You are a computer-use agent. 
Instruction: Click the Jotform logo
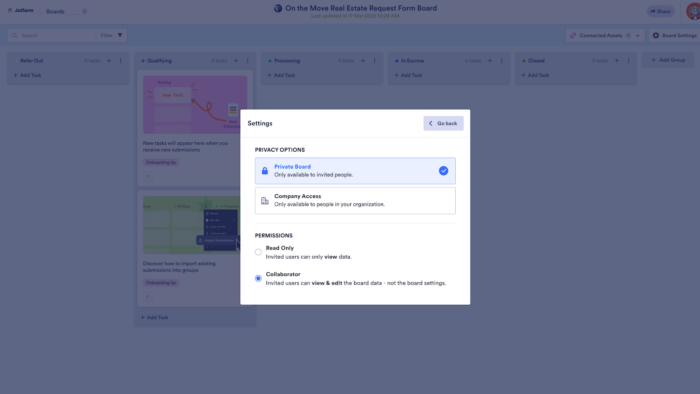(21, 10)
